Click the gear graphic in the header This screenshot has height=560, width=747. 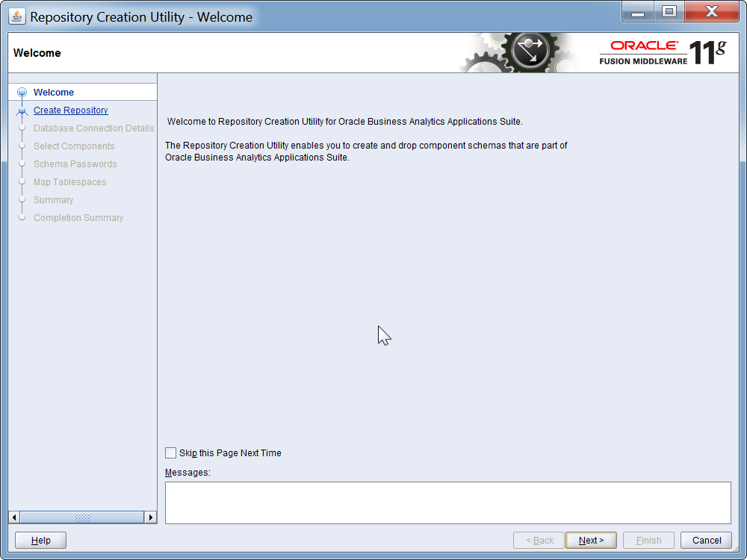tap(519, 52)
